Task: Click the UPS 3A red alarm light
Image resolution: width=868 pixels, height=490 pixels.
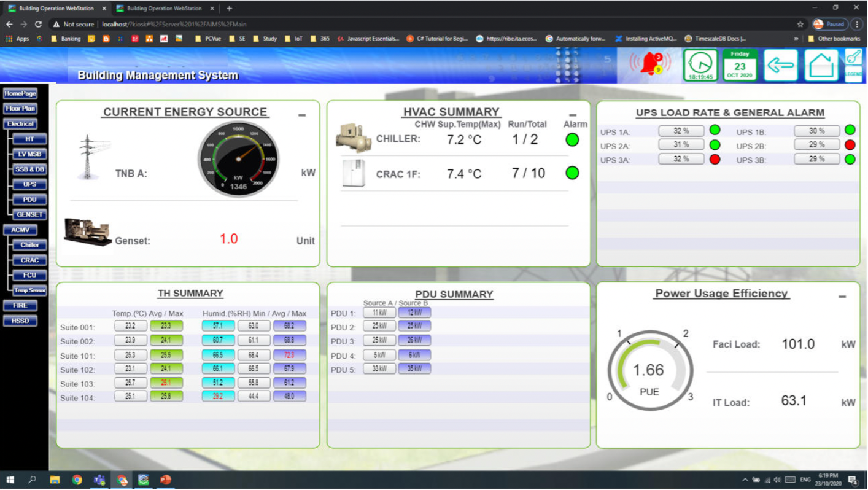Action: [715, 159]
